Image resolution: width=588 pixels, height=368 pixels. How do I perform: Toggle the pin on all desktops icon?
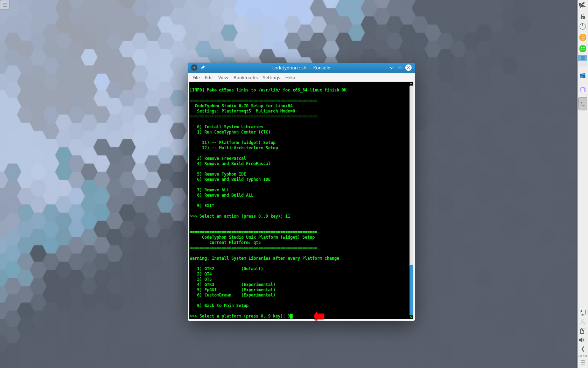pyautogui.click(x=203, y=68)
